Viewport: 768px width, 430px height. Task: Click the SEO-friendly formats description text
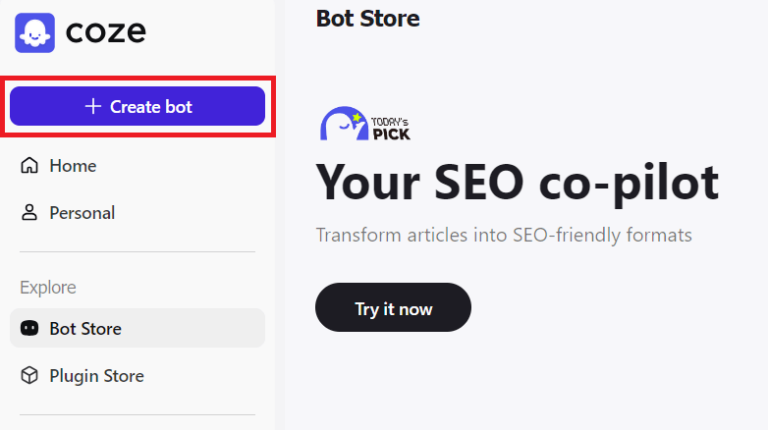click(x=503, y=235)
